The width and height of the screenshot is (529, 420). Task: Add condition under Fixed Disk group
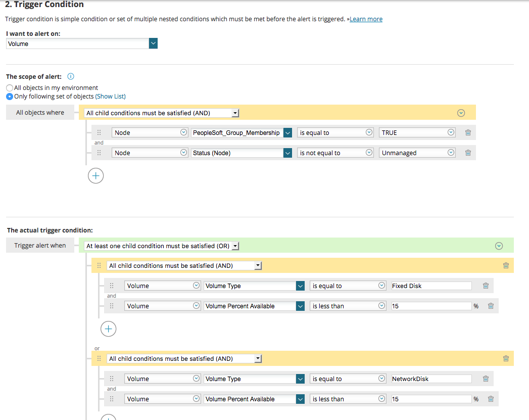tap(109, 329)
